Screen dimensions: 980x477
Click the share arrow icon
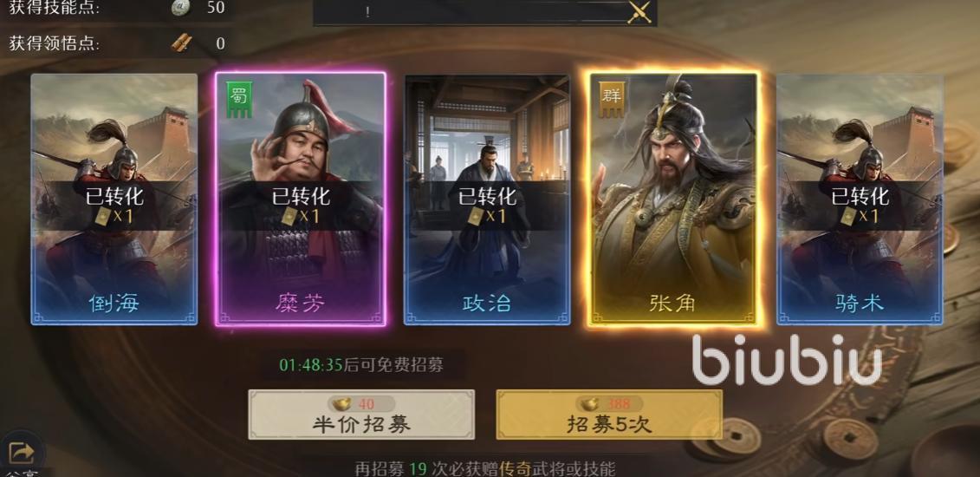[22, 451]
